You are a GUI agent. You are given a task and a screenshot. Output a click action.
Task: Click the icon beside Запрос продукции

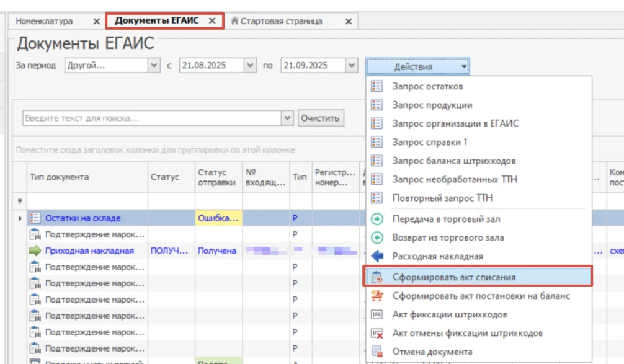pyautogui.click(x=377, y=105)
